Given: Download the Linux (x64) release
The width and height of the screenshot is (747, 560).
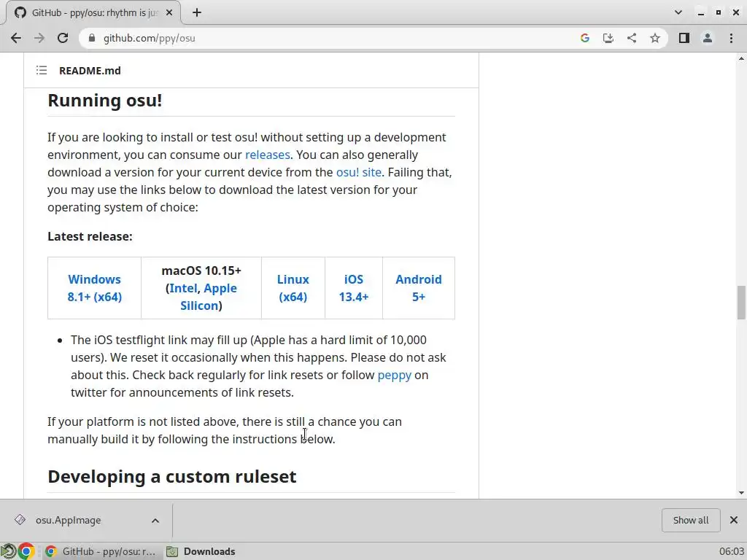Looking at the screenshot, I should pyautogui.click(x=293, y=288).
